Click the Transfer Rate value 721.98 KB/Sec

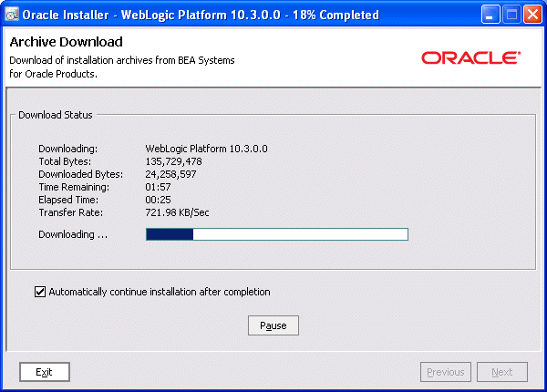pyautogui.click(x=177, y=212)
